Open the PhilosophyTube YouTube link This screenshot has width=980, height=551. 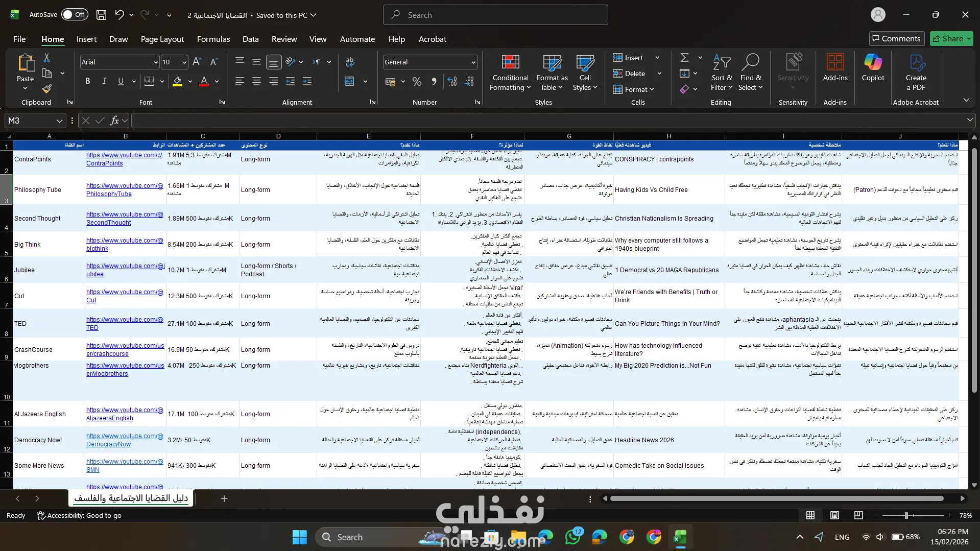coord(125,190)
